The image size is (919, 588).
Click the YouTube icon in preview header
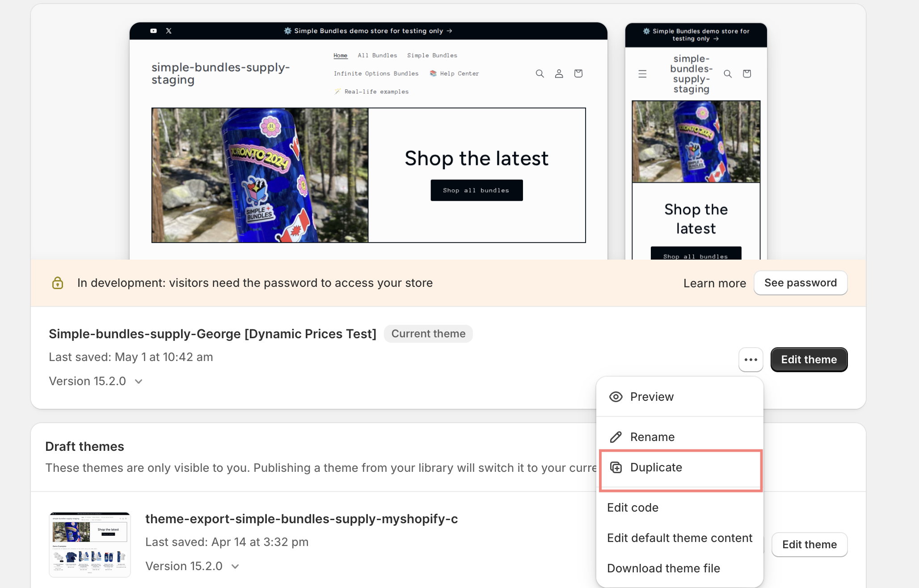pyautogui.click(x=153, y=31)
